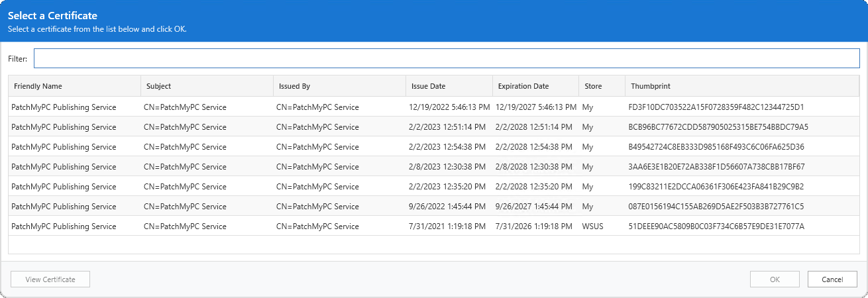Sort by Issue Date column header
Screen dimensions: 868x298
coord(449,86)
